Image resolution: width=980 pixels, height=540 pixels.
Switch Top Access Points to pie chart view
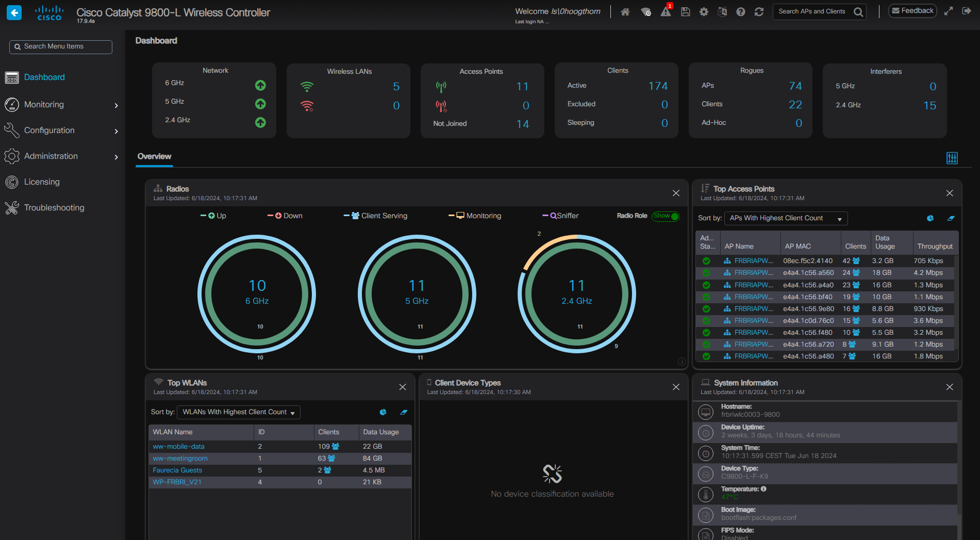(x=930, y=218)
